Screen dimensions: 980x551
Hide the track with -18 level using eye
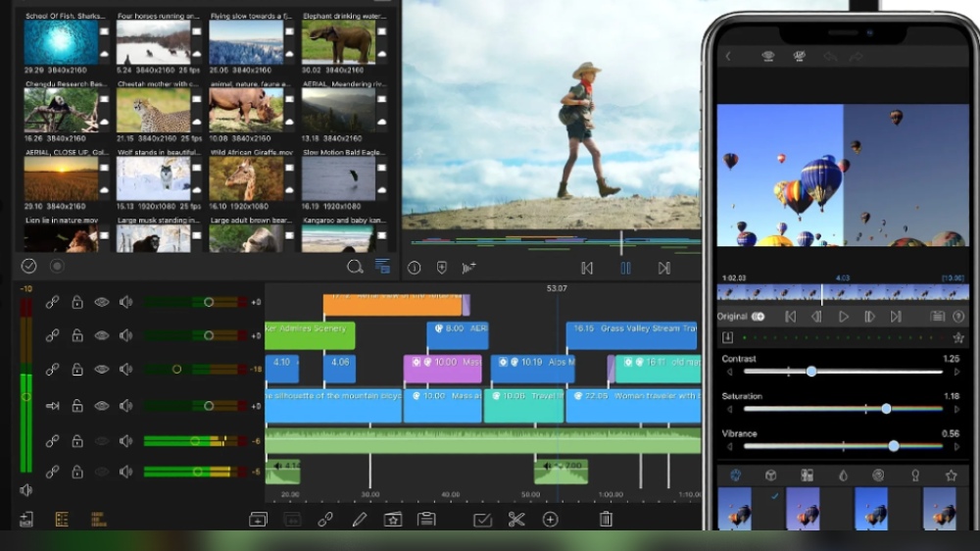(101, 369)
